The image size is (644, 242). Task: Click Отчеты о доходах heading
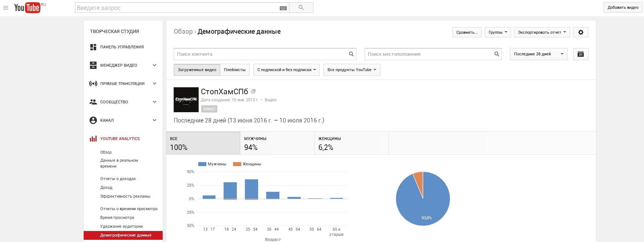(x=118, y=179)
